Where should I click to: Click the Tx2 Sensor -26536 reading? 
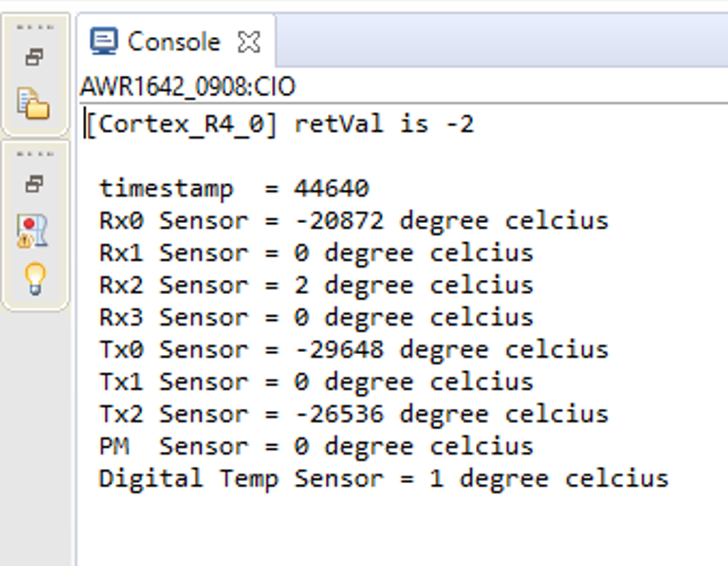339,414
